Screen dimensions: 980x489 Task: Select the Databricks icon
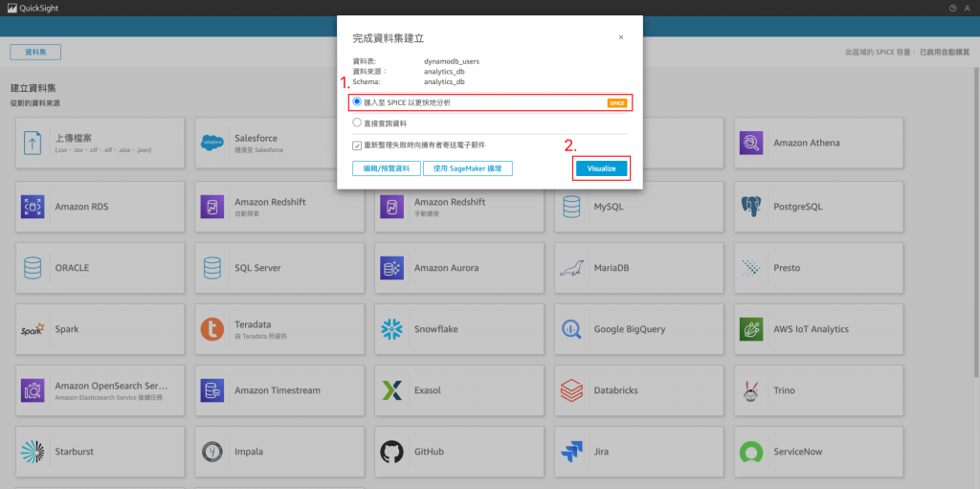571,390
